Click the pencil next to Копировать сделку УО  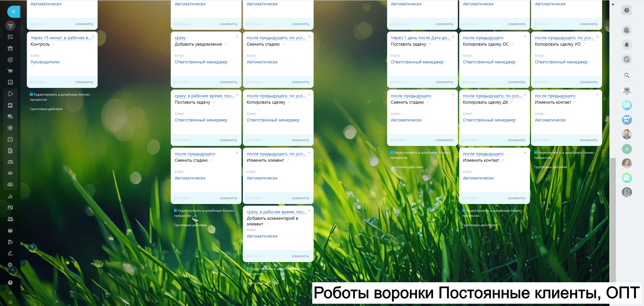pos(584,44)
